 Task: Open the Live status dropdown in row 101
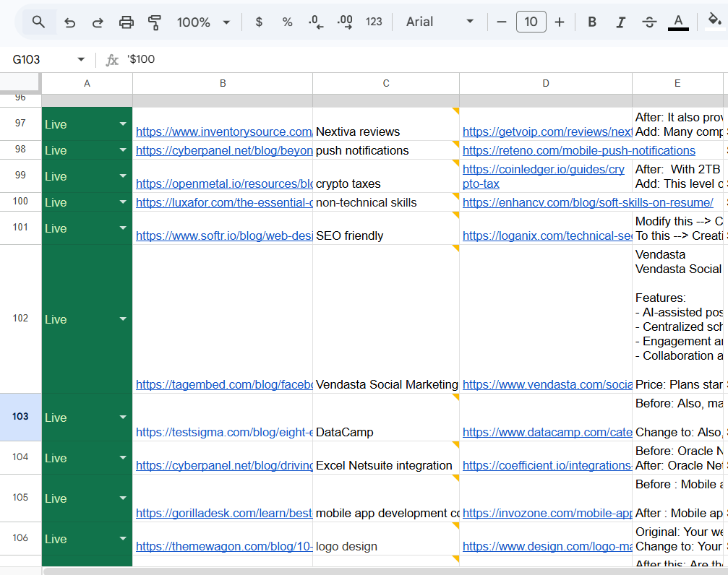[123, 228]
